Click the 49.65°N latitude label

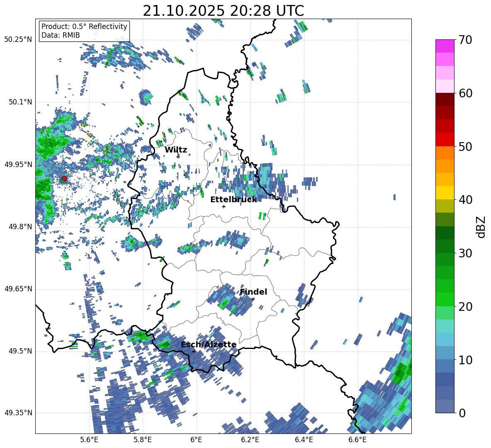18,289
